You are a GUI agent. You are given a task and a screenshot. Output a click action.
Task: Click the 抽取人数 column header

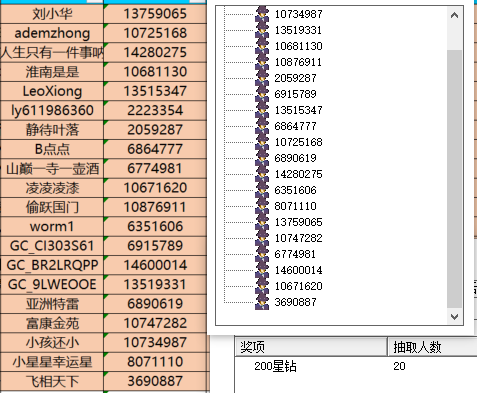point(432,347)
